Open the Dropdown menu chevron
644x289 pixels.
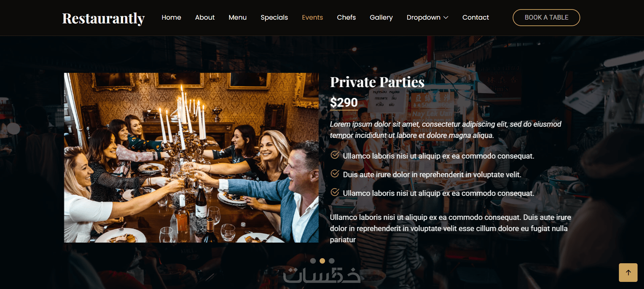click(446, 18)
